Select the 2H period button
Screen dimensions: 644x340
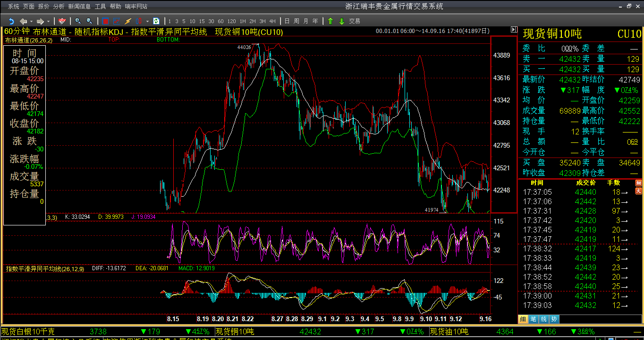[253, 21]
